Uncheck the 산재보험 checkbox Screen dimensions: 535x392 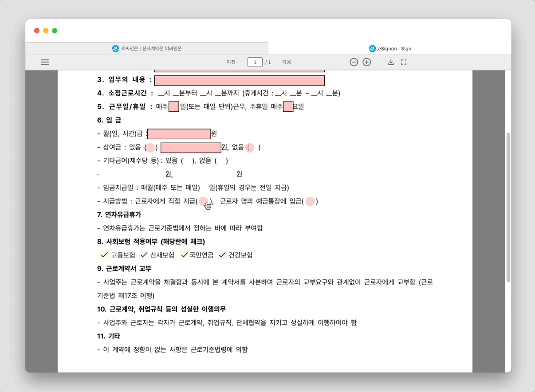pos(144,255)
